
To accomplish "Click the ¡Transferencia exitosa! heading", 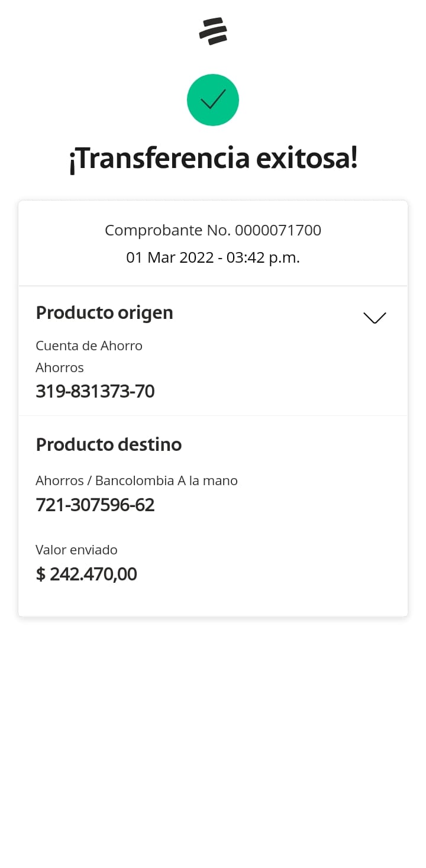I will pos(213,159).
